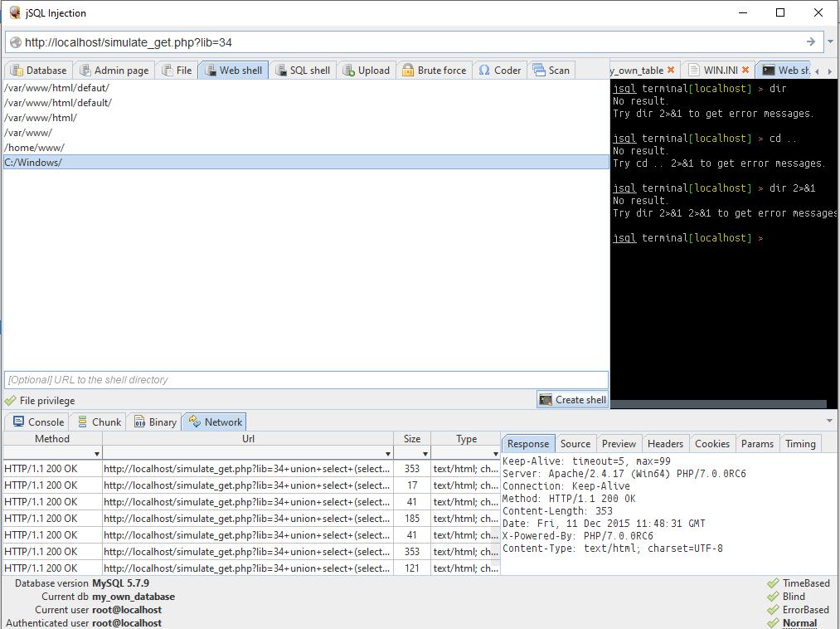Image resolution: width=840 pixels, height=629 pixels.
Task: Open the Url column filter dropdown
Action: point(387,454)
